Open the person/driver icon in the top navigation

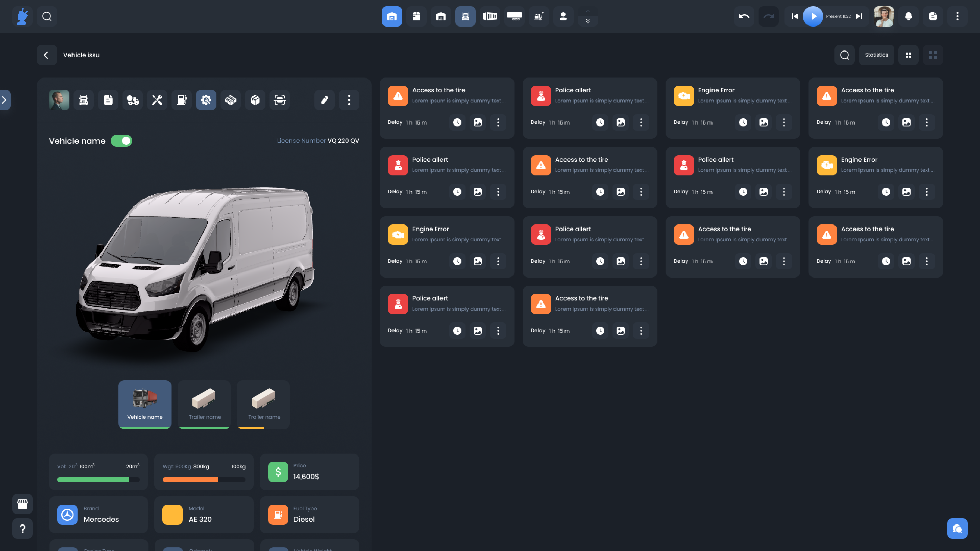[563, 16]
